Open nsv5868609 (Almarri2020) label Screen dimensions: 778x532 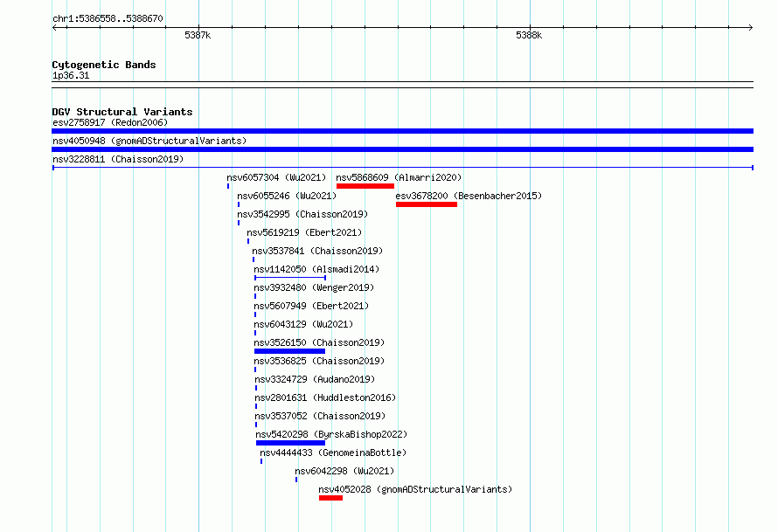point(399,177)
